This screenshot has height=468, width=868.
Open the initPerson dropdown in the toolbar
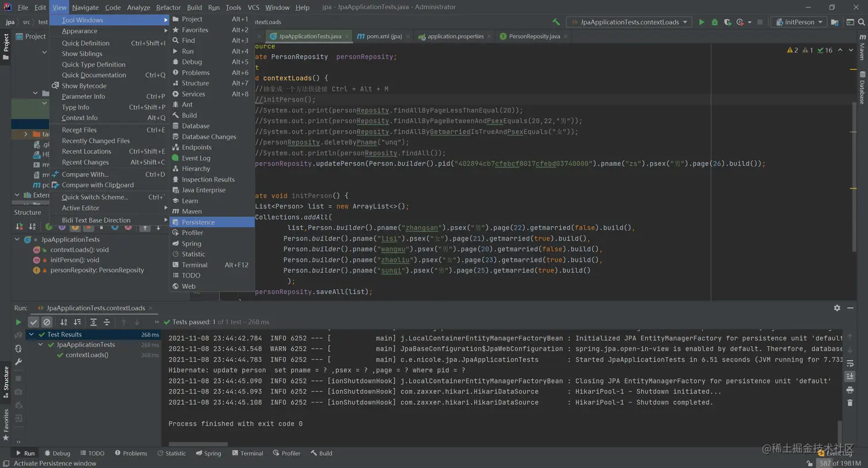point(799,22)
